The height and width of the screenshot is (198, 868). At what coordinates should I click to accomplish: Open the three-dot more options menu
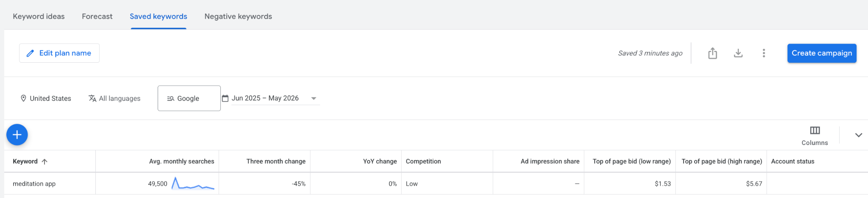[x=764, y=53]
